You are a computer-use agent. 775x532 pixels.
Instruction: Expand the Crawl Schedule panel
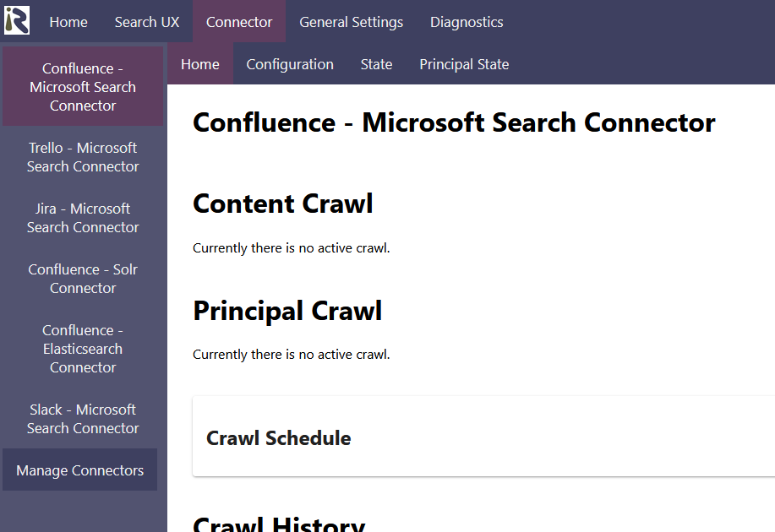484,437
